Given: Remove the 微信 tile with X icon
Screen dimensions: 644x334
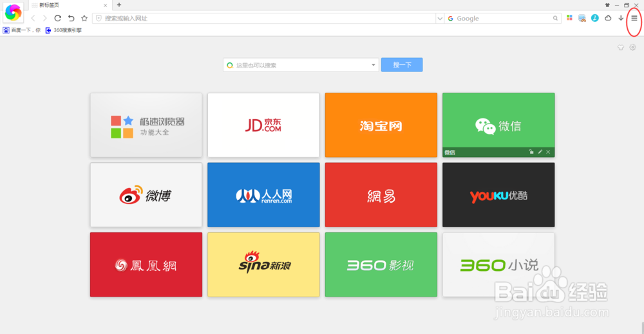Looking at the screenshot, I should (548, 153).
